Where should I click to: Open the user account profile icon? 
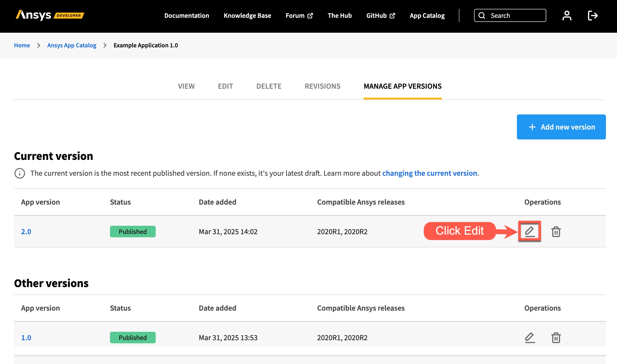(567, 16)
